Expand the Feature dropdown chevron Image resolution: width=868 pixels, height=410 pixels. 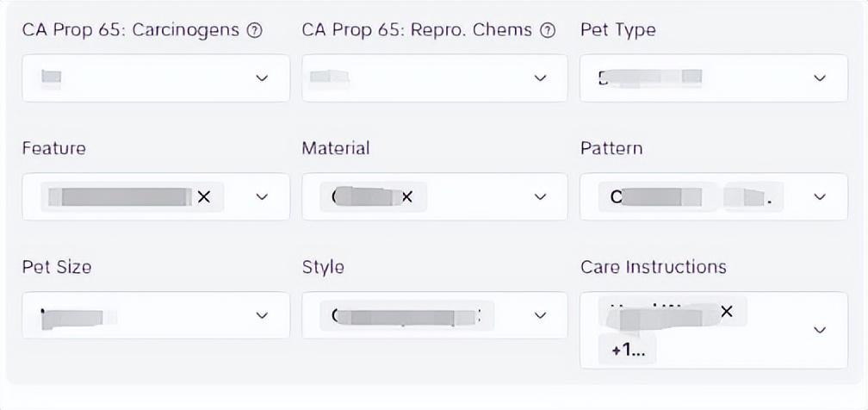coord(262,196)
